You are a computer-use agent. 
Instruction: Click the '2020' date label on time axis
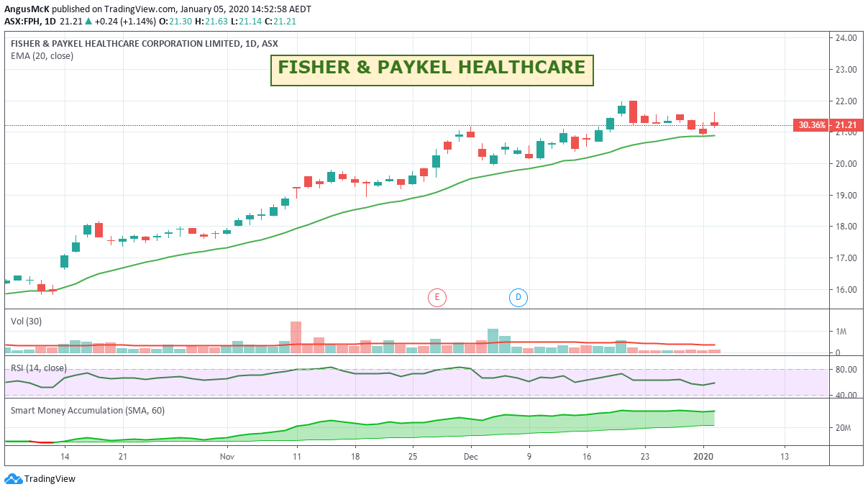(703, 456)
